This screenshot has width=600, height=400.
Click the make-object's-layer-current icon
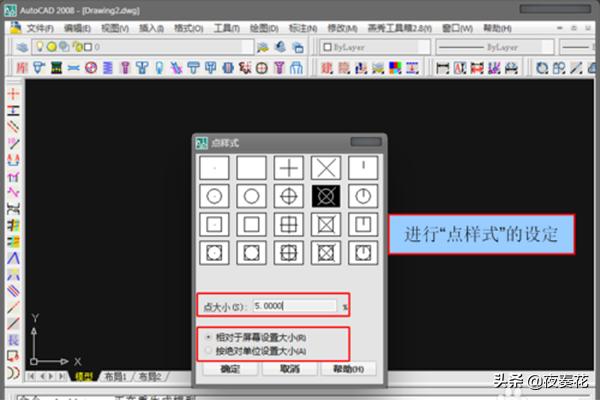tap(263, 47)
